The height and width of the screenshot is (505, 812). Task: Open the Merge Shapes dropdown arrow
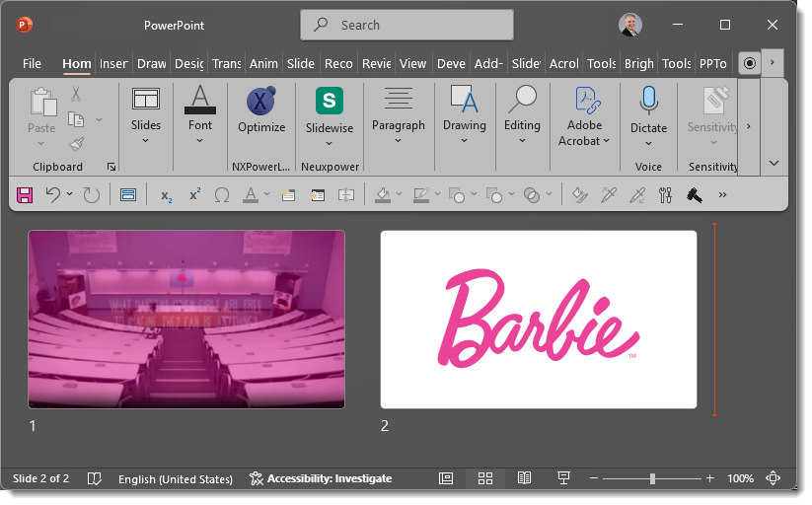(x=550, y=194)
